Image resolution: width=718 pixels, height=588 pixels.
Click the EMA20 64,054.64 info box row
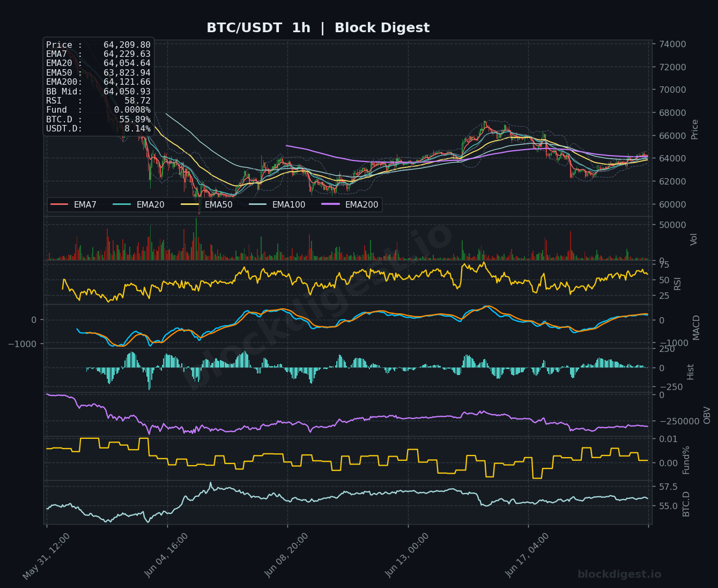[98, 63]
